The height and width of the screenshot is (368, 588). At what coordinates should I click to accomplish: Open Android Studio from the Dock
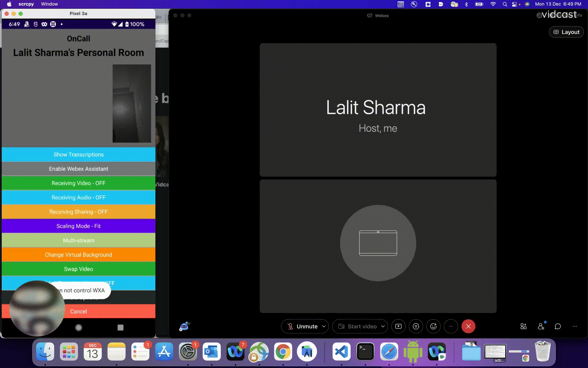(307, 352)
